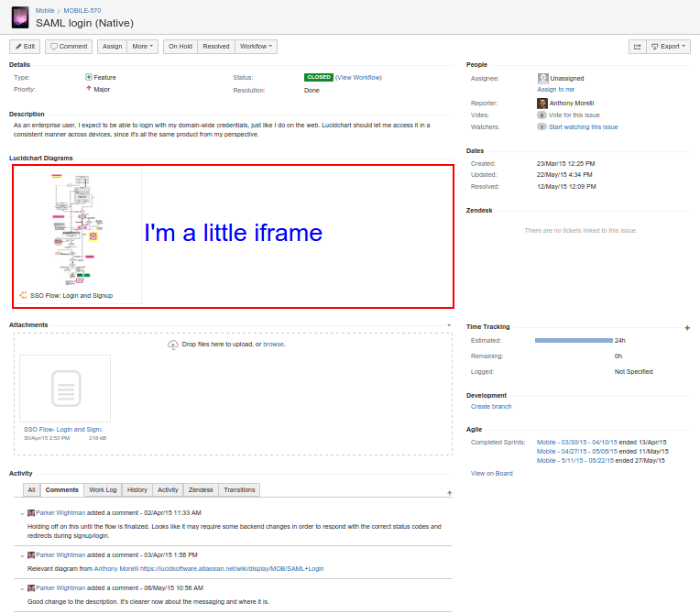Open the Transitions tab
Viewport: 700px width, 614px height.
239,490
